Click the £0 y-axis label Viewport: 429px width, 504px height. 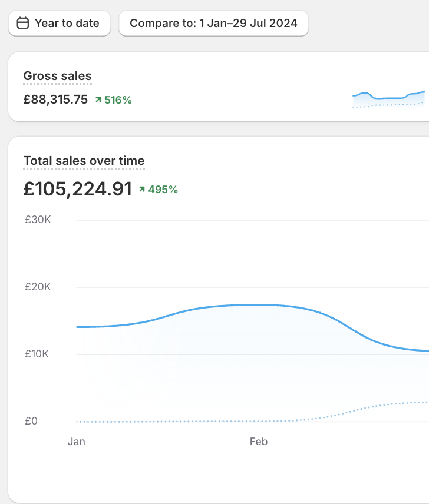pyautogui.click(x=31, y=421)
